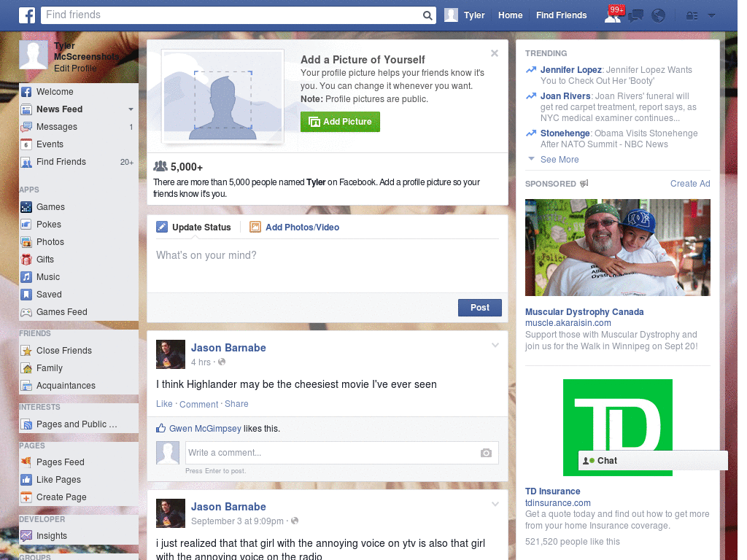Click the camera icon in comment box
The width and height of the screenshot is (747, 560).
pos(486,453)
